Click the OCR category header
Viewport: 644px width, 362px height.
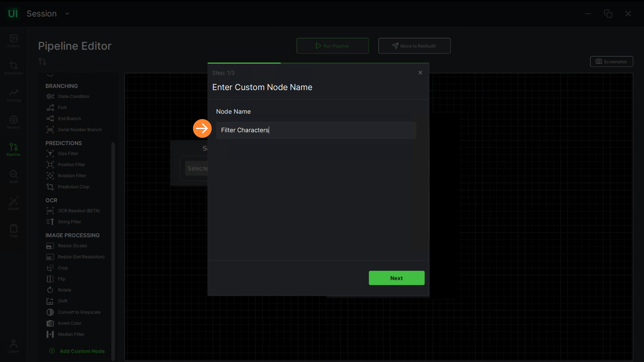[x=51, y=201]
